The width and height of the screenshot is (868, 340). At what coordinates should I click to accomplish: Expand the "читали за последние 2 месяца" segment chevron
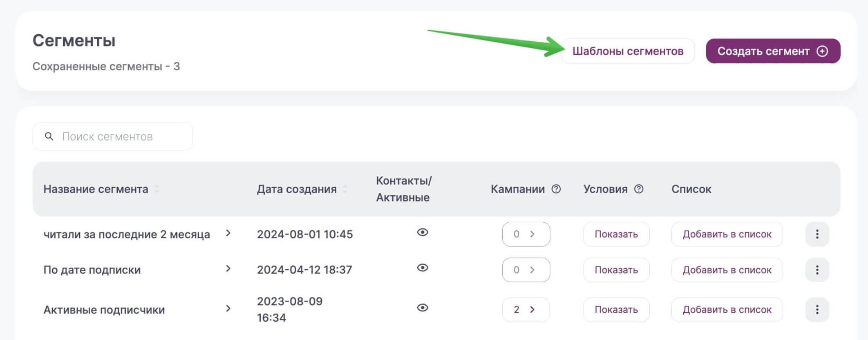point(228,233)
